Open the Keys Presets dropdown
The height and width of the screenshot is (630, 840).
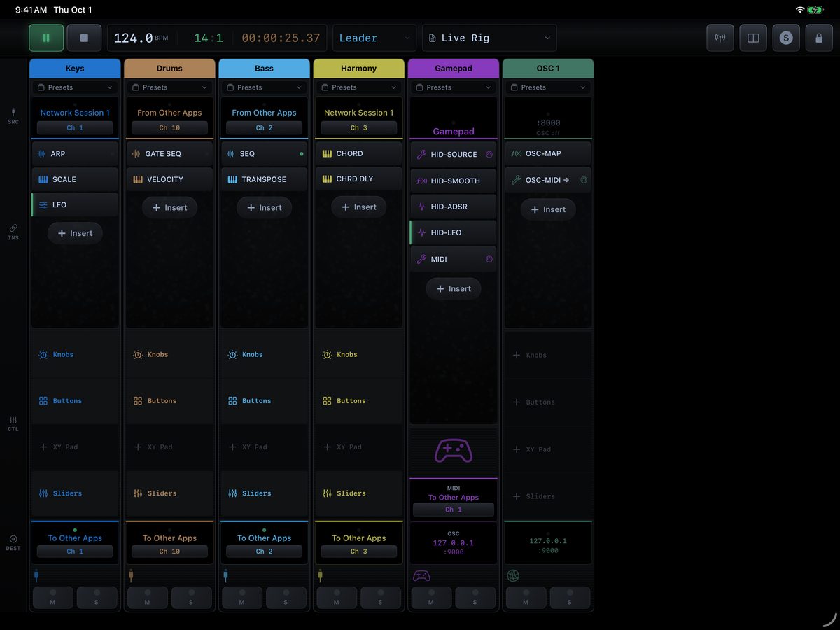75,87
